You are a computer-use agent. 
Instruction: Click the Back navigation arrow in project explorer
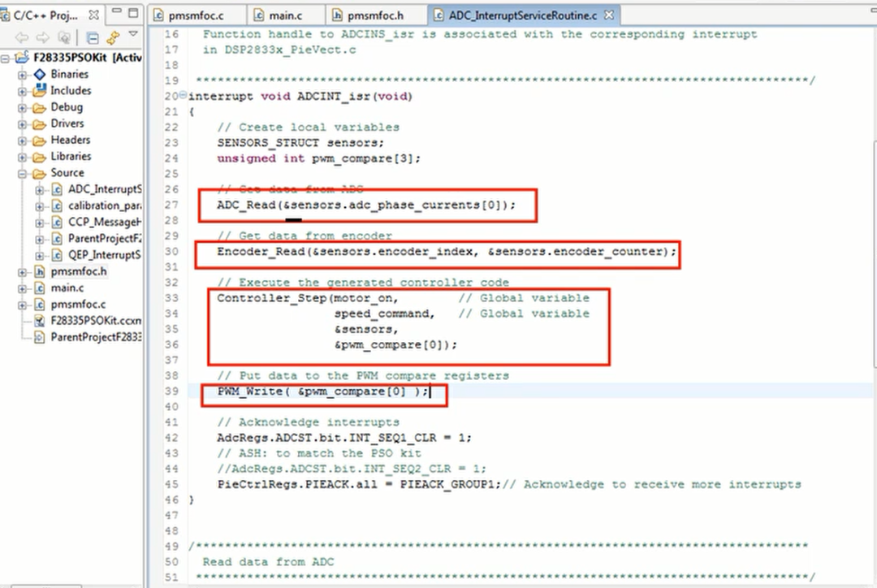tap(22, 37)
